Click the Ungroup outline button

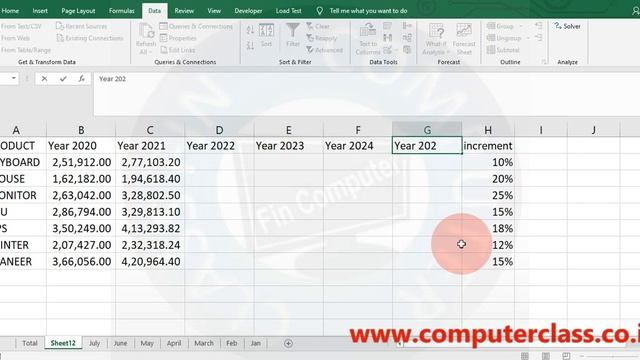[504, 38]
